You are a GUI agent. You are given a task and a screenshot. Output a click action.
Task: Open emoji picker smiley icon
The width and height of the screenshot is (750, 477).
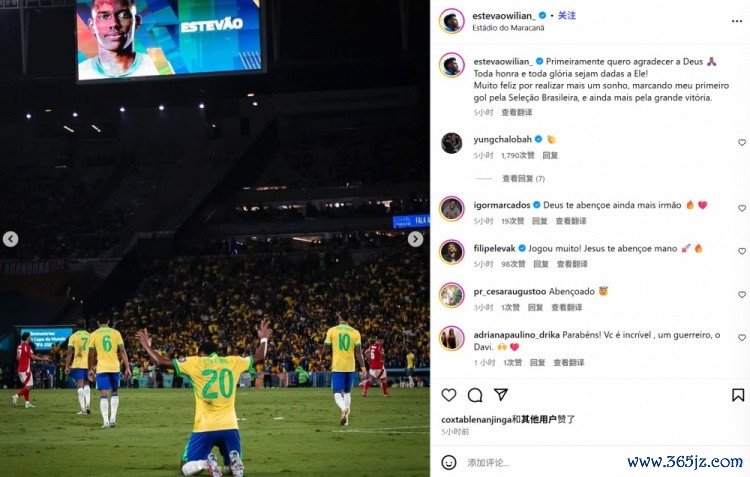click(x=449, y=463)
